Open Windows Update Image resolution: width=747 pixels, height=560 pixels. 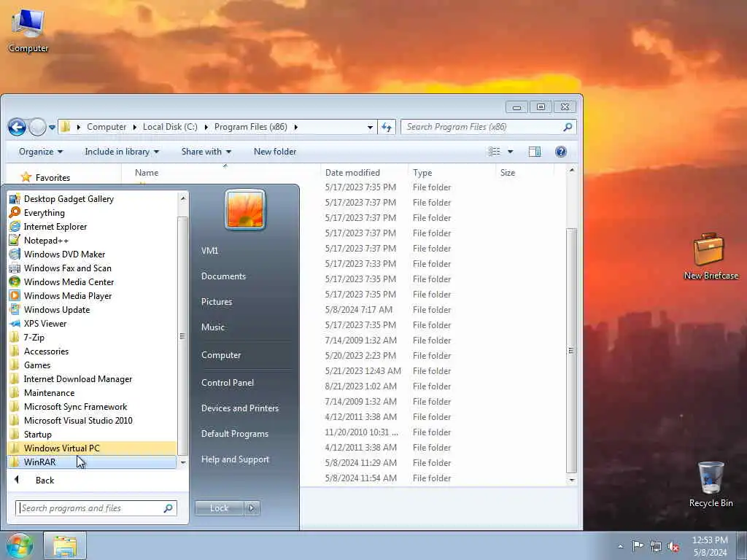(91, 309)
